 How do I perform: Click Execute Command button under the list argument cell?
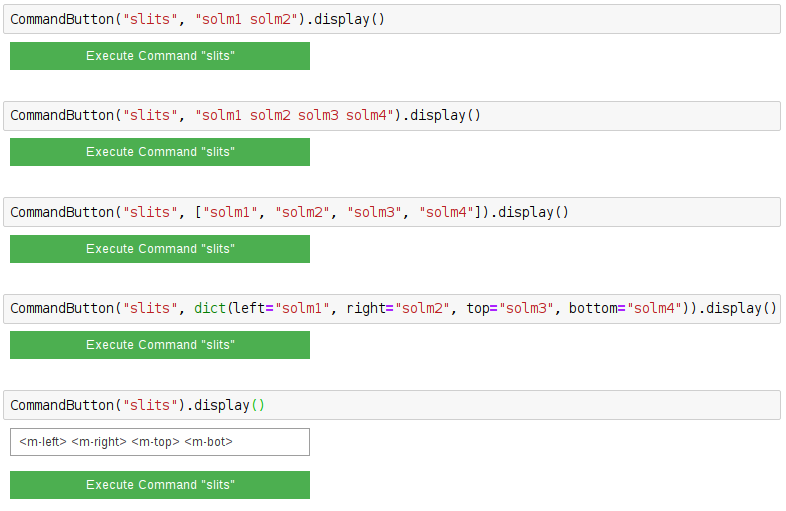[160, 249]
